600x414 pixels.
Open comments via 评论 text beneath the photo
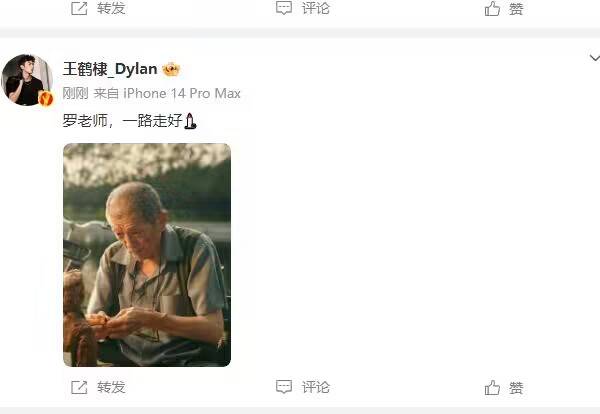(316, 387)
